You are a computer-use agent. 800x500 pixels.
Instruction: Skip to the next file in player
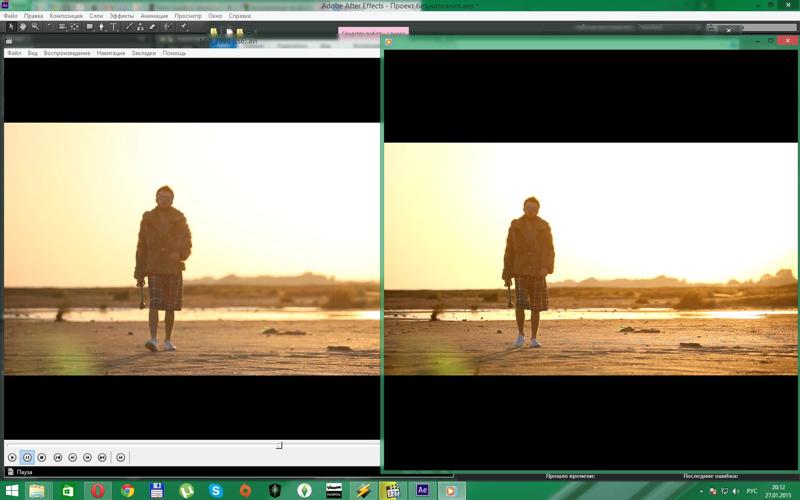click(x=102, y=457)
